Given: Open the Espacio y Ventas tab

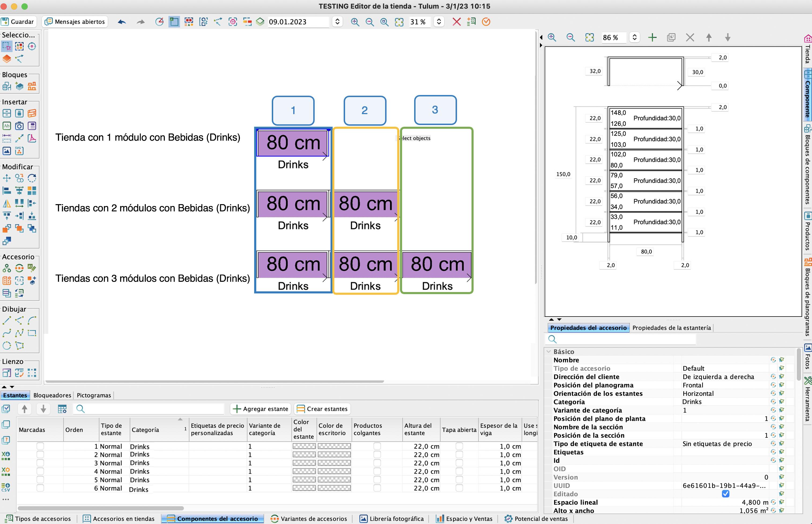Looking at the screenshot, I should 464,519.
